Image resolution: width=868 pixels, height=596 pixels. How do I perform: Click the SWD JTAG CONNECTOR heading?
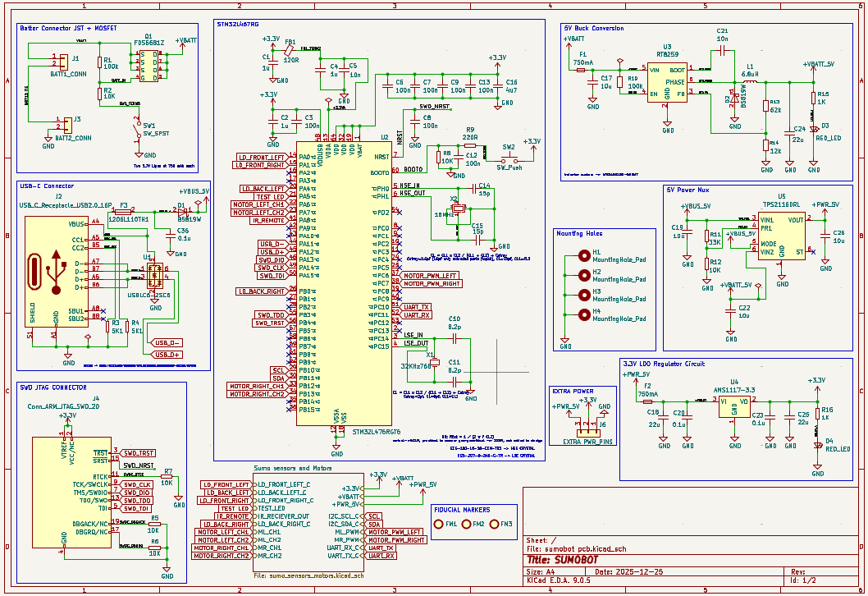53,387
